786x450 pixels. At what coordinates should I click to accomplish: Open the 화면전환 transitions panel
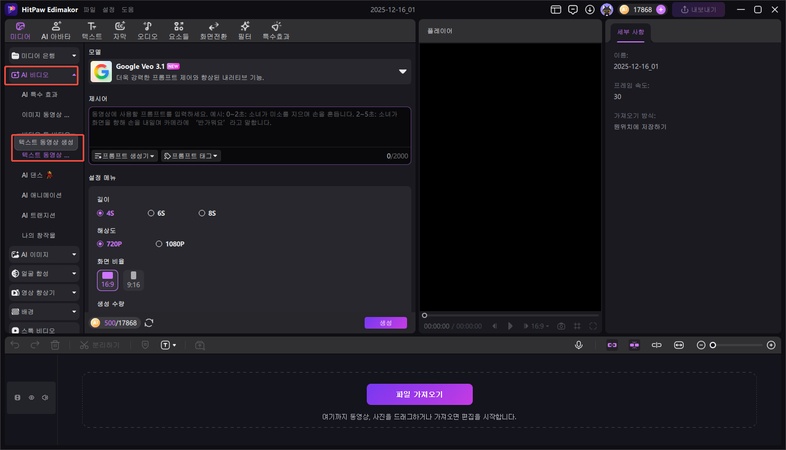pyautogui.click(x=214, y=31)
